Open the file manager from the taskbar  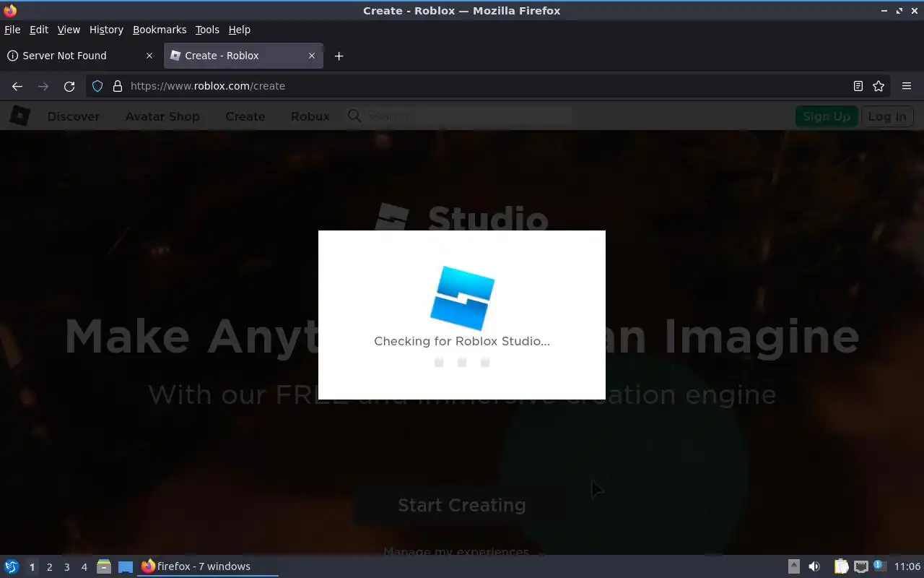tap(104, 566)
